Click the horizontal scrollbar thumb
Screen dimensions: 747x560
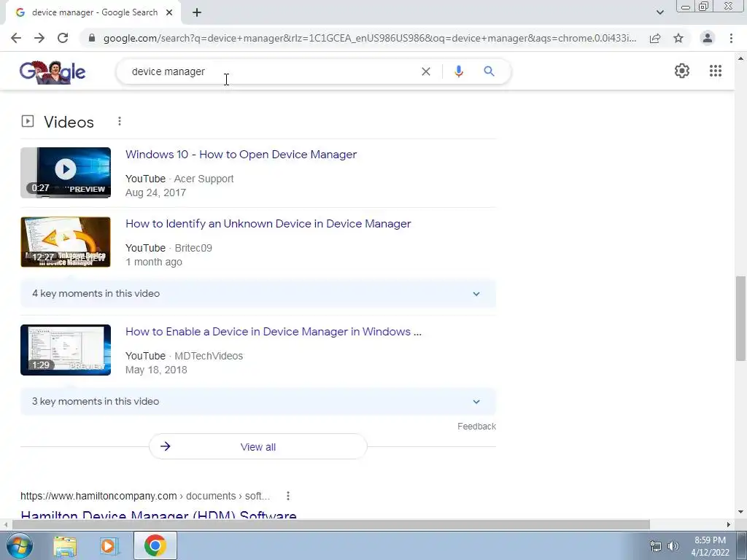[x=331, y=524]
